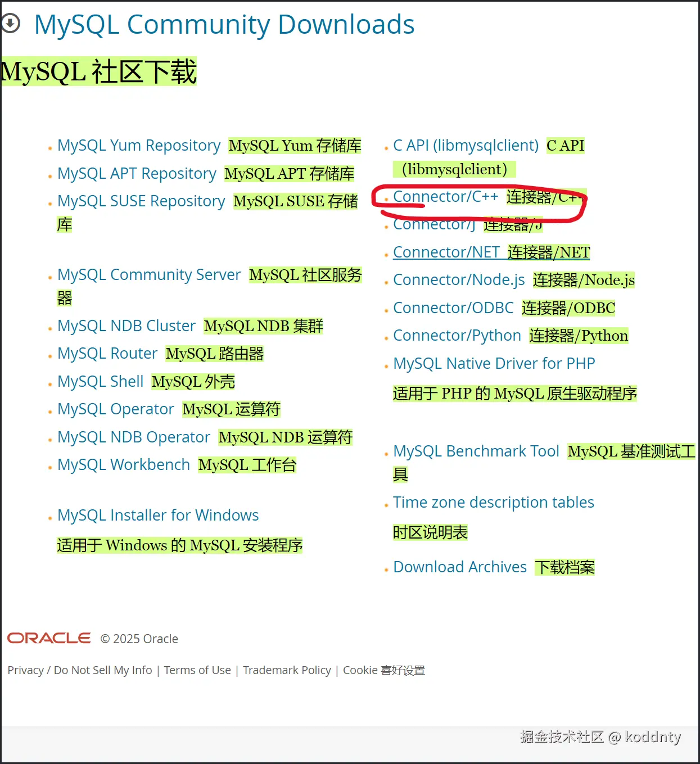The height and width of the screenshot is (764, 700).
Task: Click the translation text 下载档案
Action: [565, 567]
